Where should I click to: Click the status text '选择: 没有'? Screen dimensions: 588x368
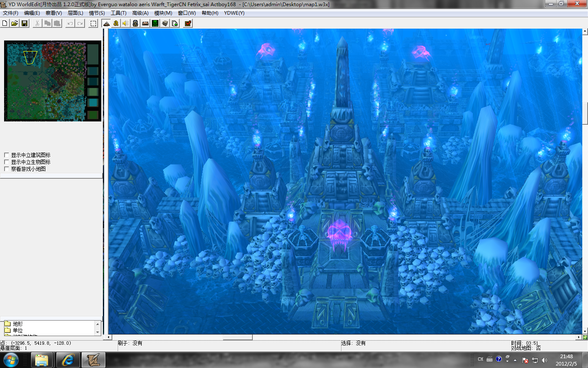353,343
